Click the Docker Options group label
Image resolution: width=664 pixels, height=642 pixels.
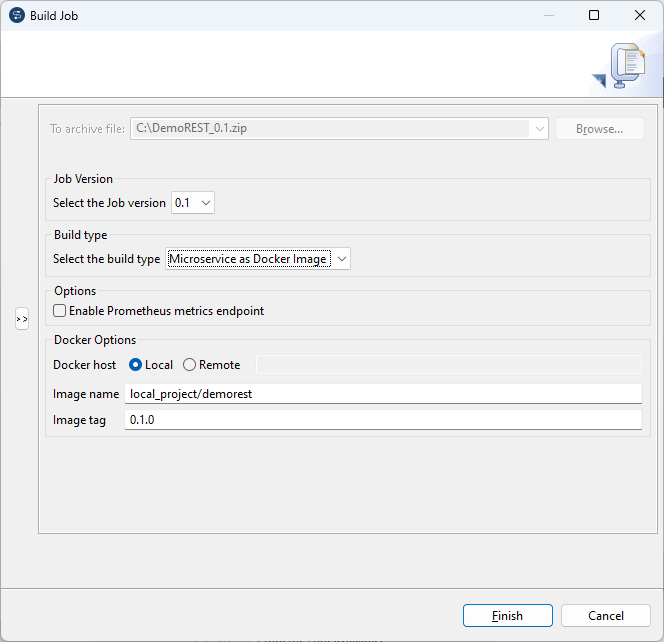[x=95, y=340]
